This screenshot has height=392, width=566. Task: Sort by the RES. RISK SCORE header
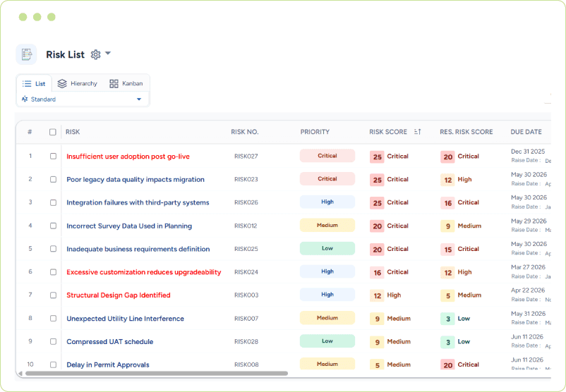(x=466, y=132)
